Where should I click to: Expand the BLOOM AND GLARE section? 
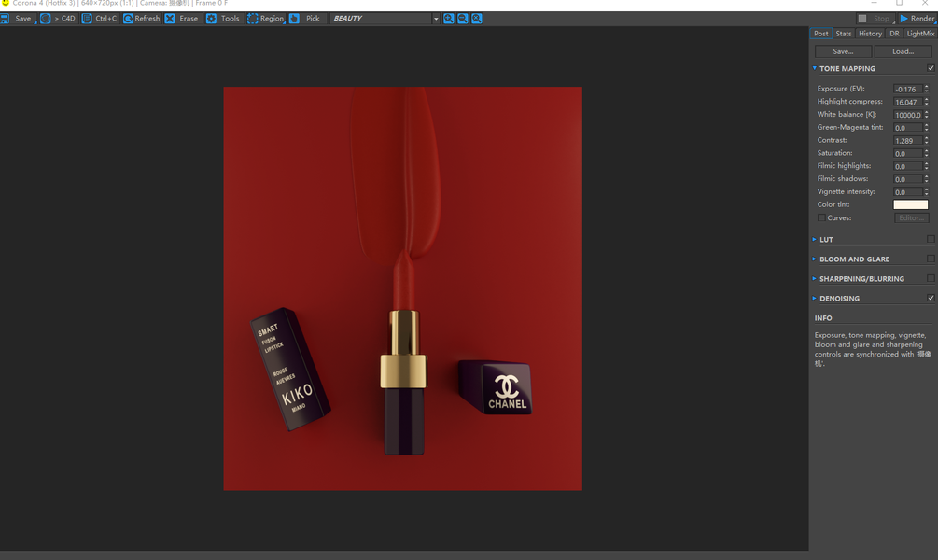coord(814,259)
